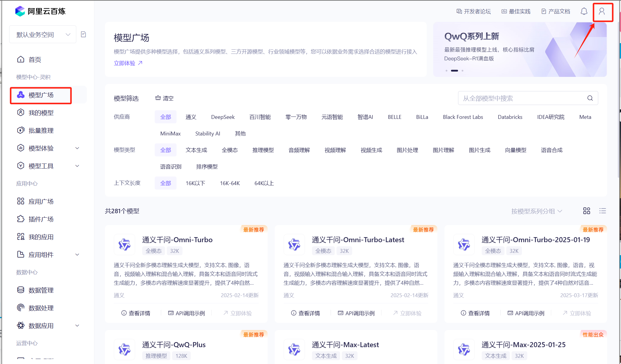
Task: Select 推理模型 model type filter
Action: click(263, 150)
